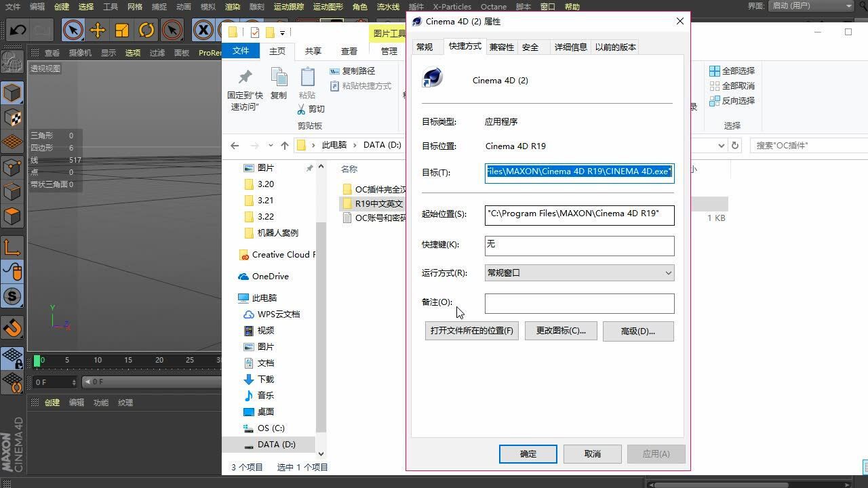868x488 pixels.
Task: Click inside the 目标 input field
Action: point(578,171)
